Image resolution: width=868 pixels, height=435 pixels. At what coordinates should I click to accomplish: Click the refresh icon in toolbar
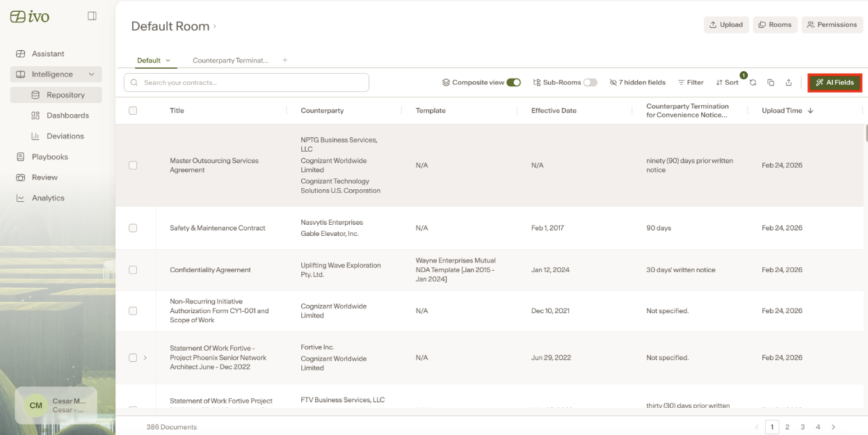(x=753, y=82)
